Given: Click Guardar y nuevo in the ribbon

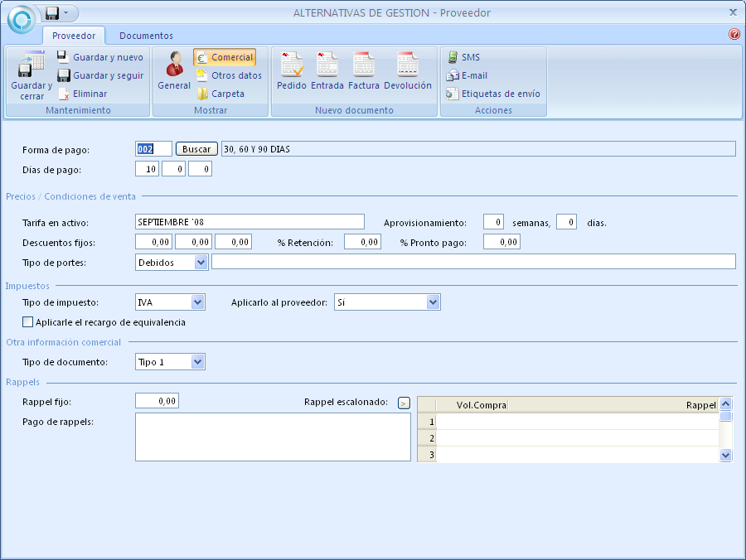Looking at the screenshot, I should pyautogui.click(x=99, y=57).
